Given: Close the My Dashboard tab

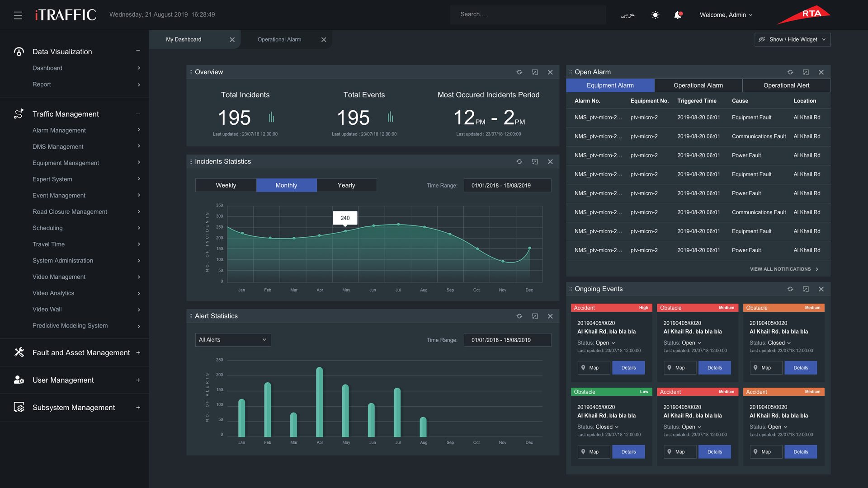Looking at the screenshot, I should [x=232, y=40].
